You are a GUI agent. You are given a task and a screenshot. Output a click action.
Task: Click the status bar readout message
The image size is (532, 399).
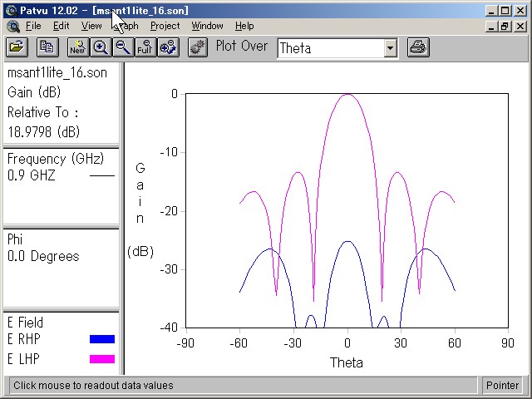[x=93, y=386]
